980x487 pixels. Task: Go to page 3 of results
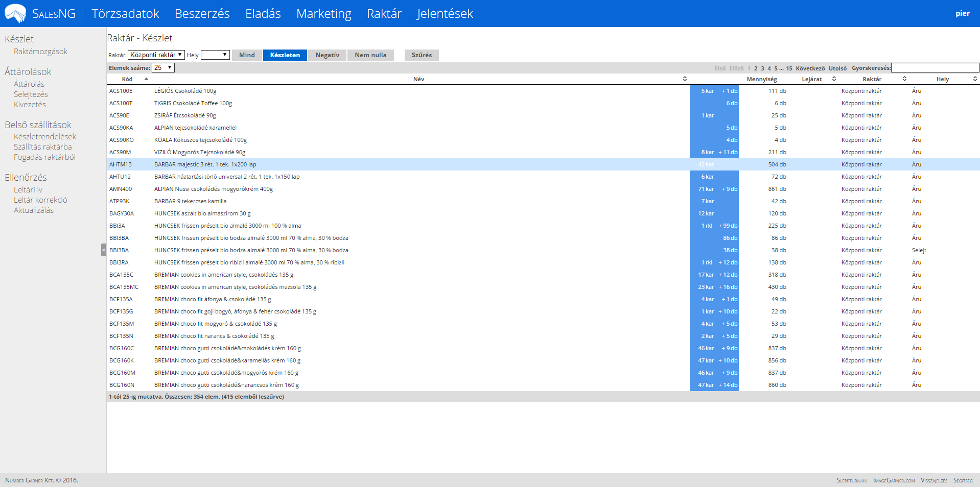[x=762, y=68]
